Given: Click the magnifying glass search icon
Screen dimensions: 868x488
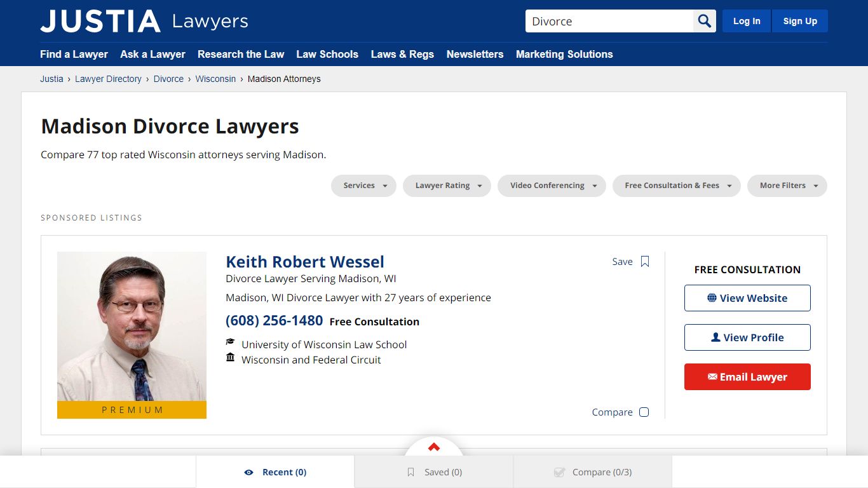Looking at the screenshot, I should [x=704, y=21].
